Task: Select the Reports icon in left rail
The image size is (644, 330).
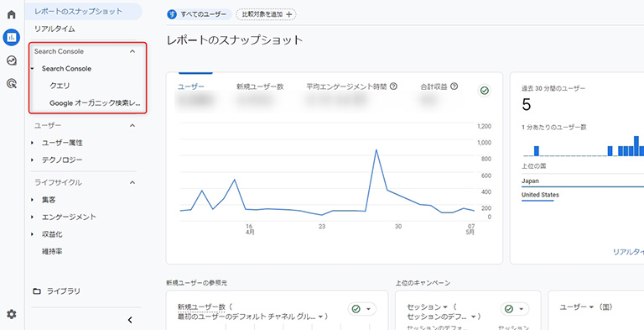Action: tap(12, 38)
